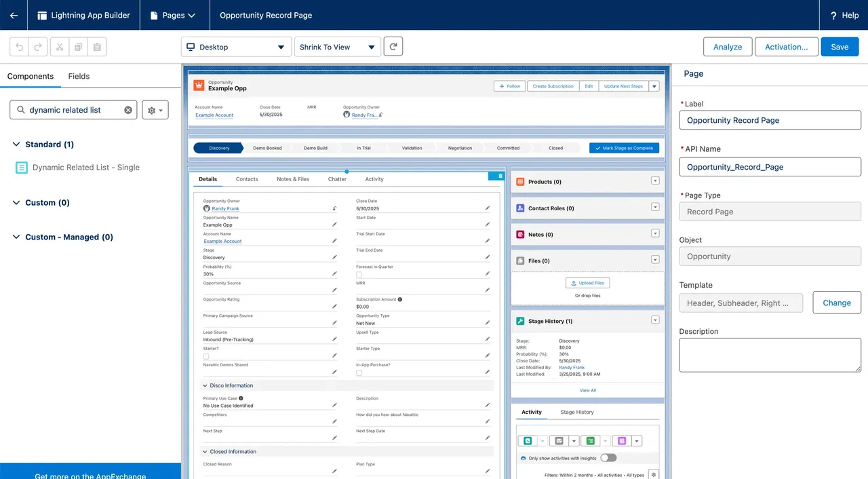Click the Dynamic Related List component icon
The height and width of the screenshot is (479, 868).
(x=22, y=168)
